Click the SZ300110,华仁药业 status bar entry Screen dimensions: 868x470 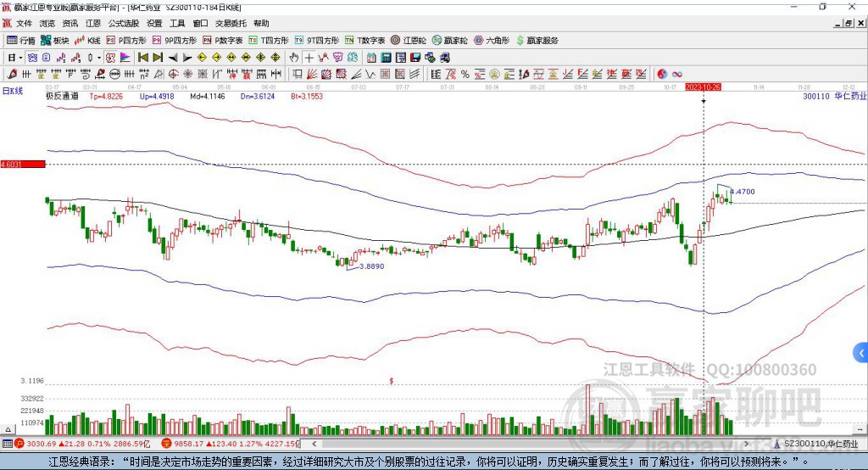click(817, 444)
